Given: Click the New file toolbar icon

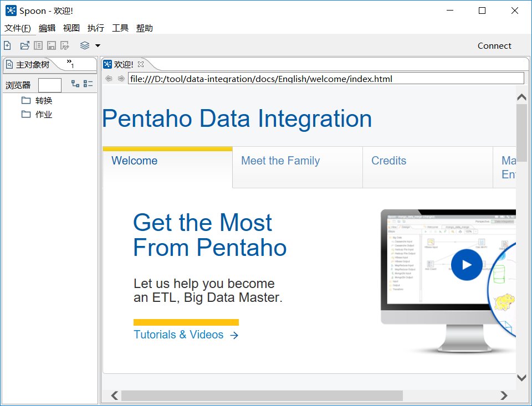Looking at the screenshot, I should (7, 45).
